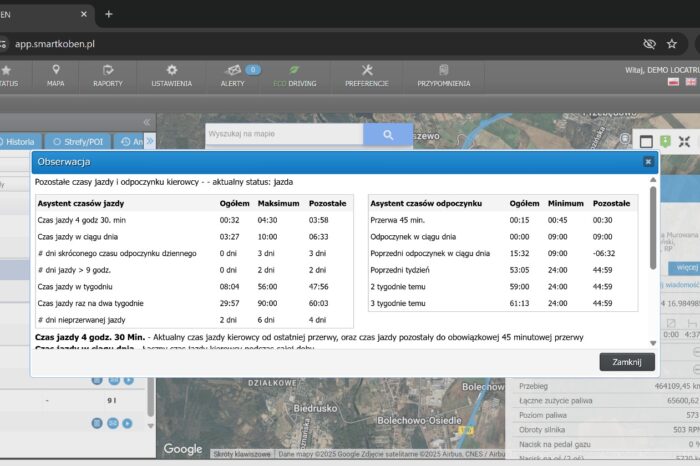Click the Wyszukaj na mapie search field

click(283, 134)
